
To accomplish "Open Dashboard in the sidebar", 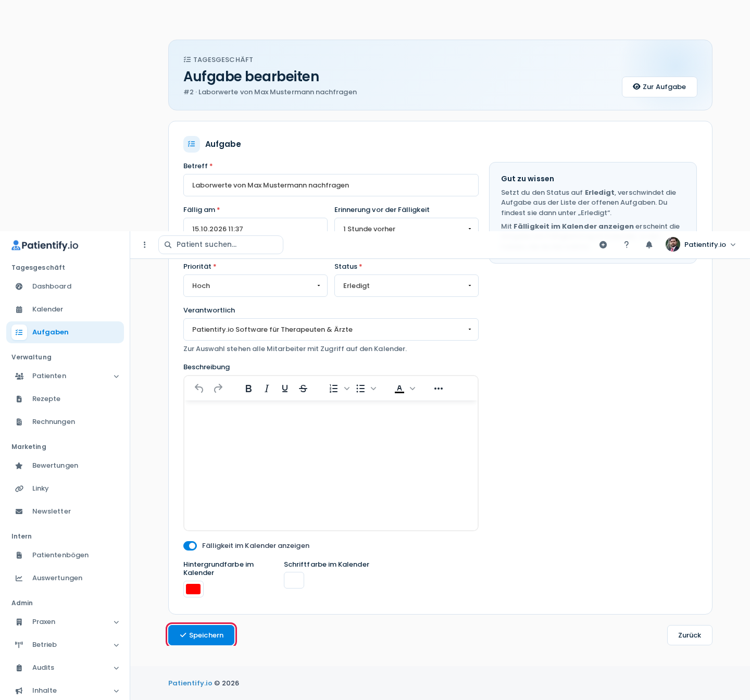I will (65, 286).
